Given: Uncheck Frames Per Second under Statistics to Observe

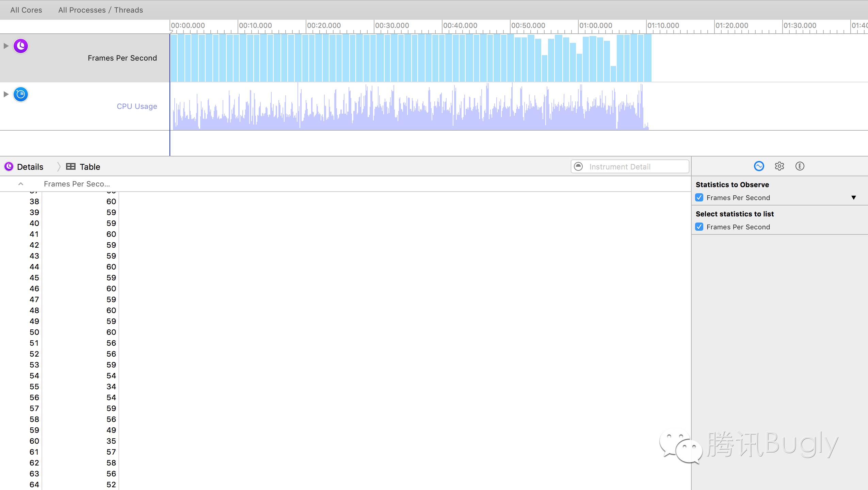Looking at the screenshot, I should tap(700, 198).
